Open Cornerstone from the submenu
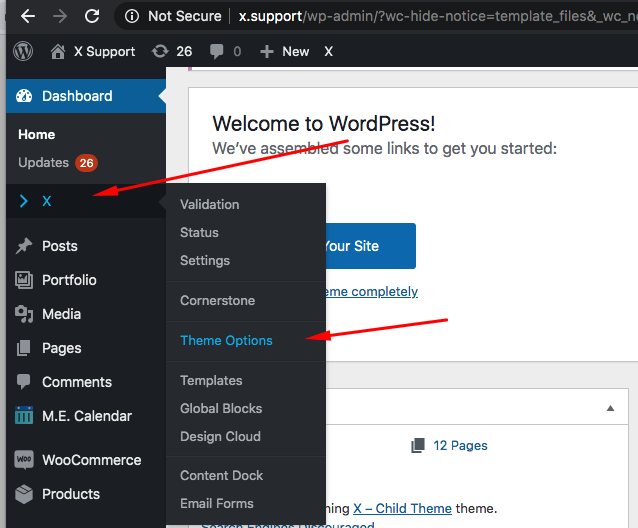 coord(218,300)
